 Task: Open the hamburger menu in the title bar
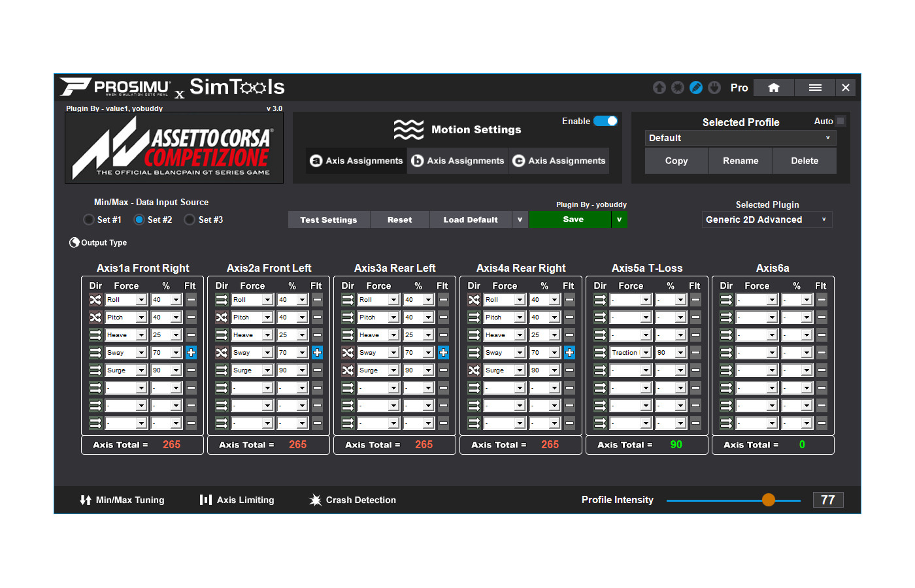click(815, 88)
